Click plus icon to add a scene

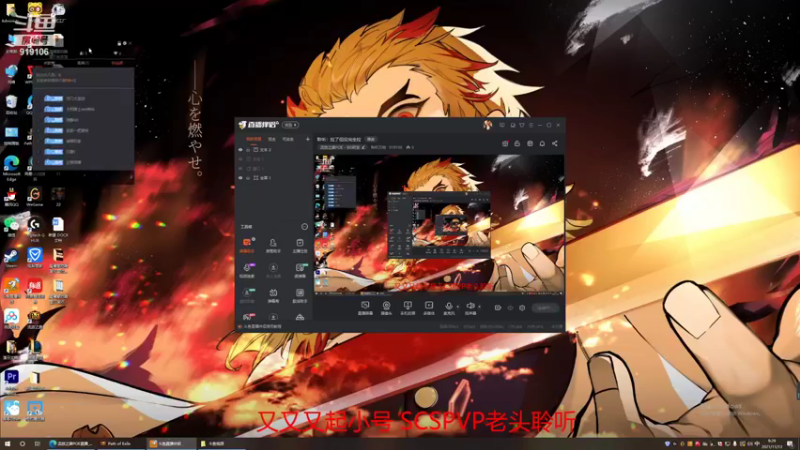click(307, 139)
